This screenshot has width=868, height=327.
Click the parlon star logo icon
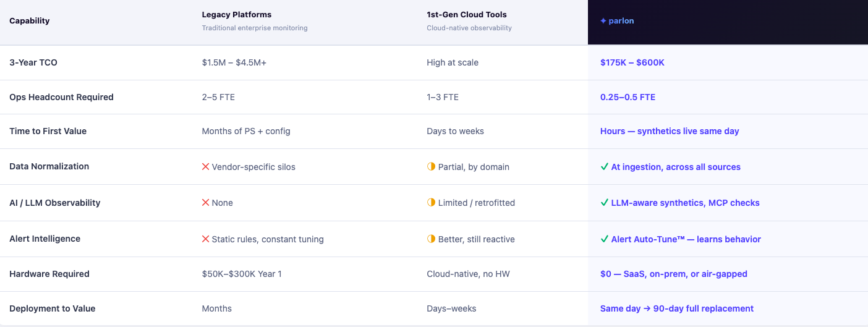(603, 21)
